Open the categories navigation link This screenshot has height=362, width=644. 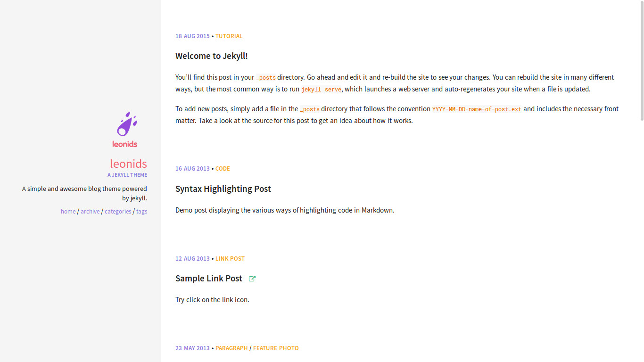tap(118, 211)
